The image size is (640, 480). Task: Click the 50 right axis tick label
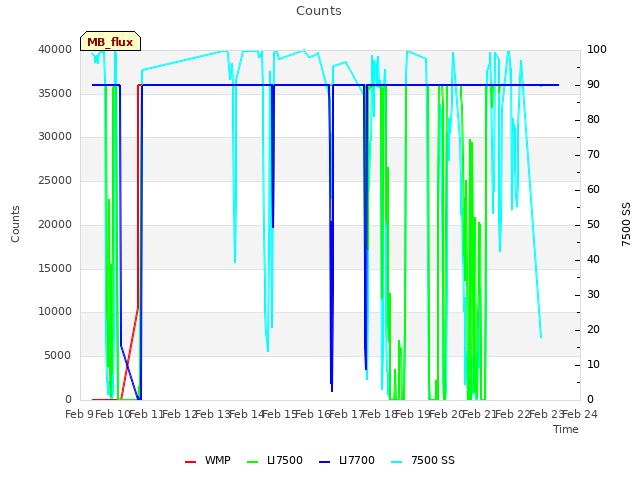593,224
